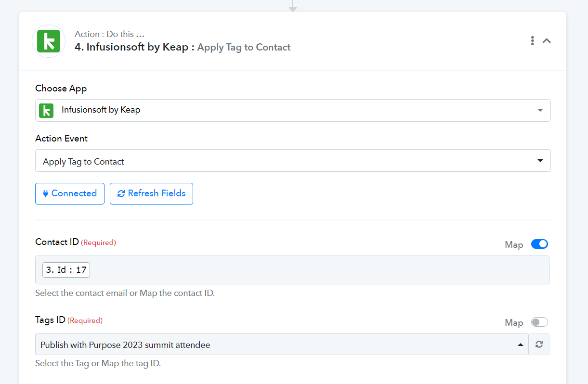Click the 'Choose App' label
588x384 pixels.
[61, 89]
